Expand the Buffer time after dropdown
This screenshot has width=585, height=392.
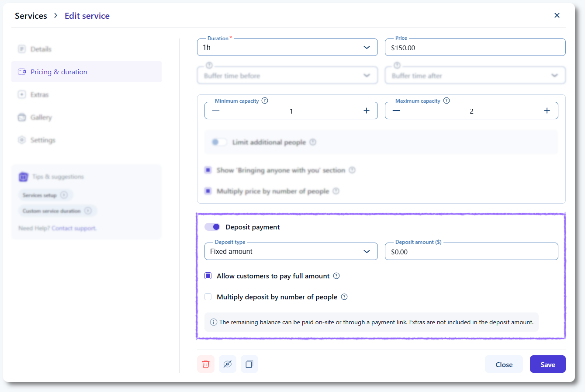pyautogui.click(x=475, y=76)
